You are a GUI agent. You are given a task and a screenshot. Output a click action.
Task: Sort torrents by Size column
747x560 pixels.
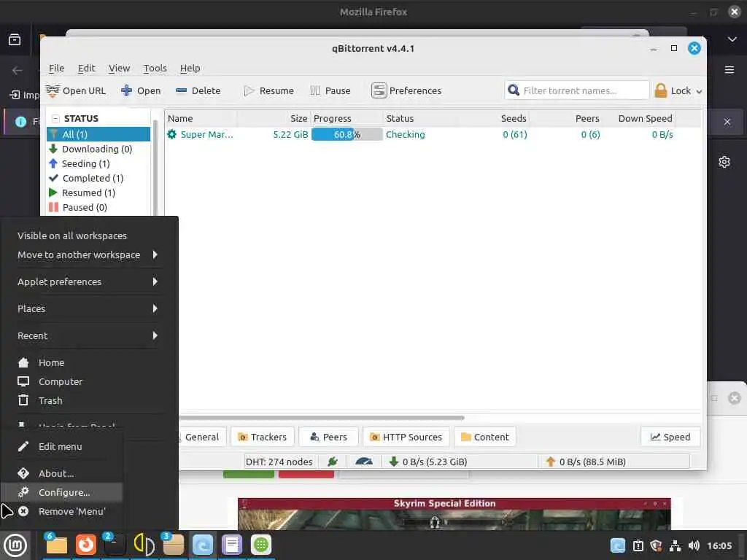[x=274, y=119]
